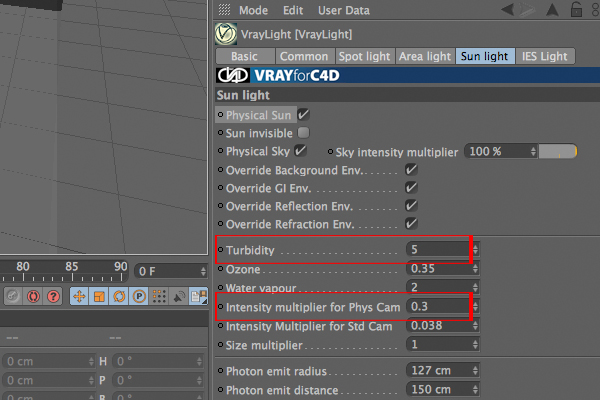Click the Std Cam intensity field 0.038
This screenshot has width=600, height=400.
click(439, 326)
